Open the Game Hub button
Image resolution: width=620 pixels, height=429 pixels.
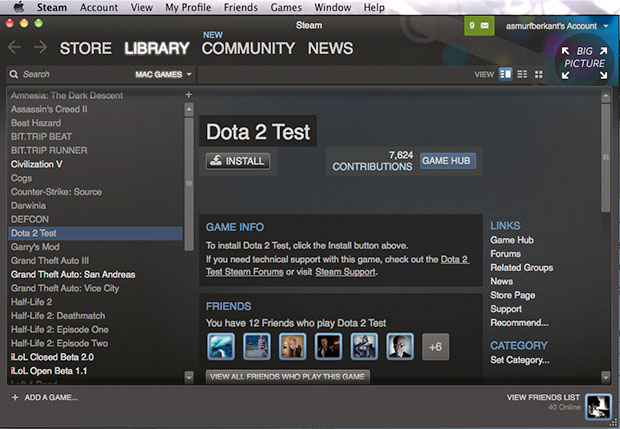[x=447, y=161]
